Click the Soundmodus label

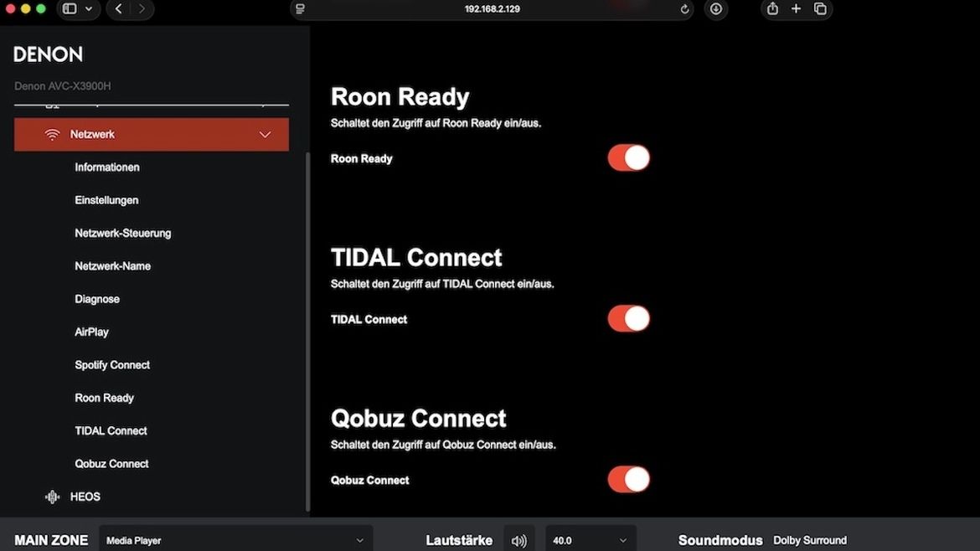pyautogui.click(x=720, y=540)
